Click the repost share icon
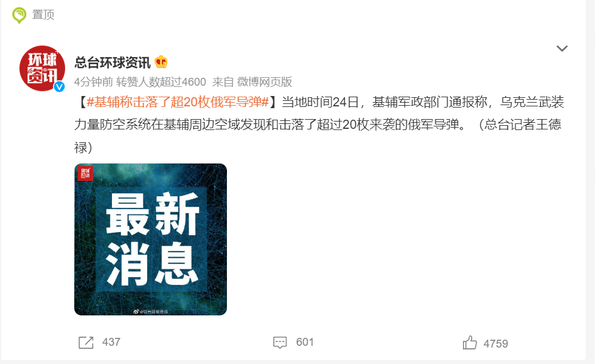595x364 pixels. [x=86, y=342]
